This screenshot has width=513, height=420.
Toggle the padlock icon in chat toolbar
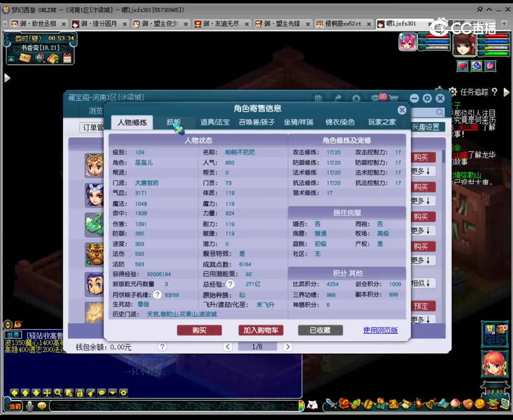click(80, 393)
